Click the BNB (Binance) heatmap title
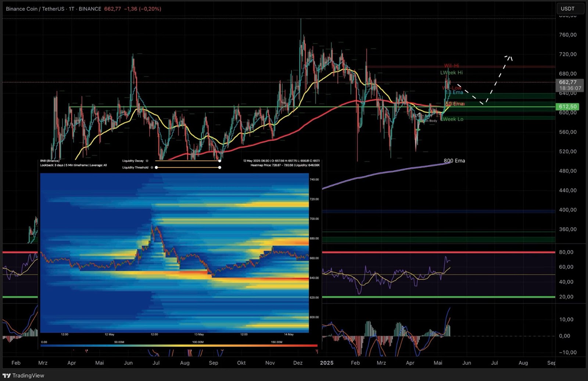The image size is (588, 381). 50,161
